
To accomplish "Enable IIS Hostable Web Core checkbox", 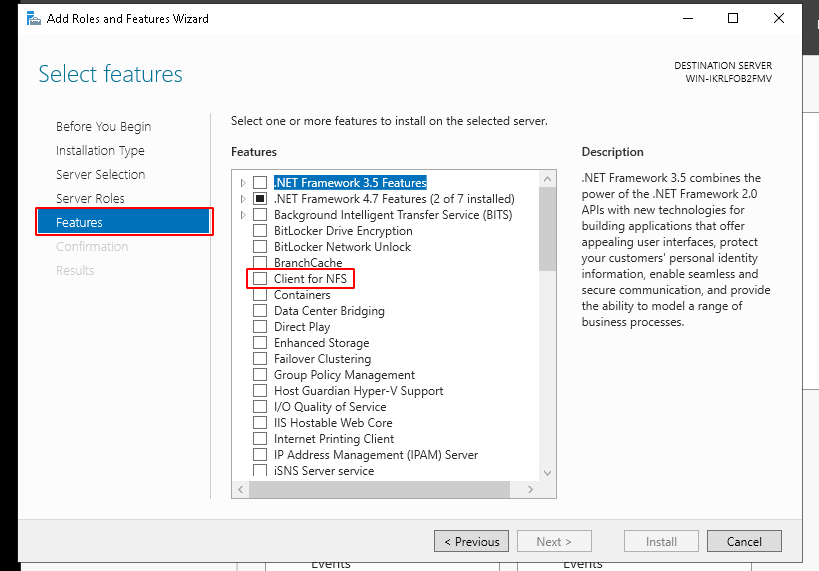I will coord(260,423).
